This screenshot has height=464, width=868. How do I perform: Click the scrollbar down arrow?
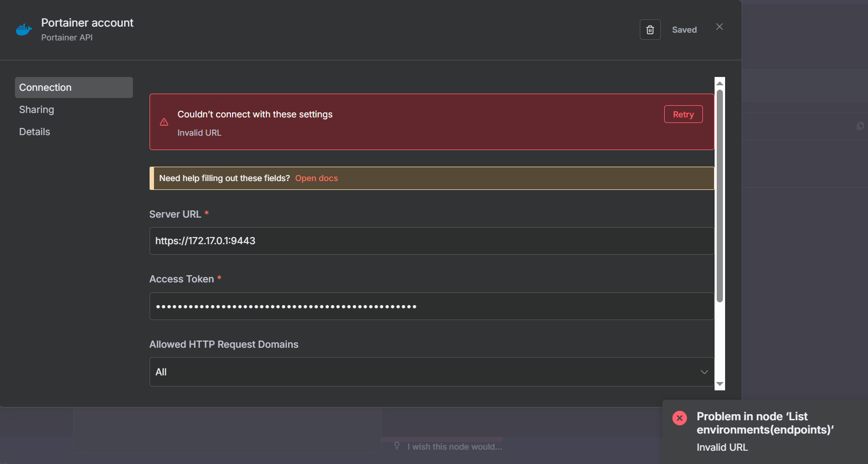pos(720,384)
